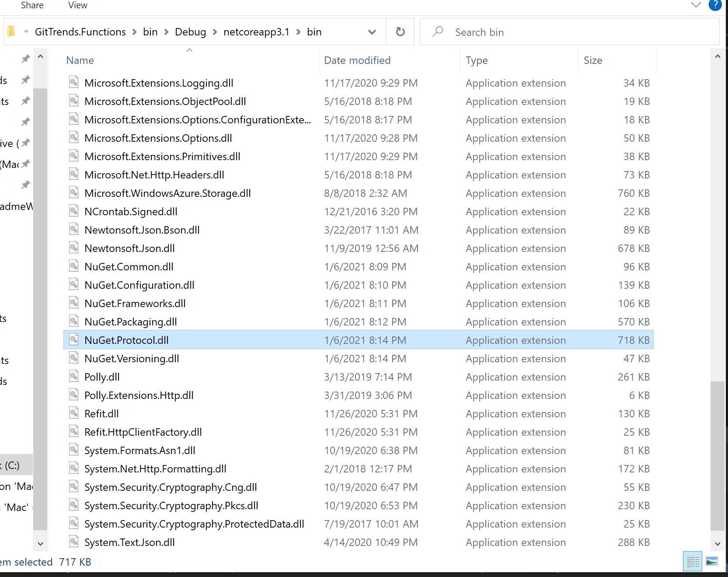Select the Refit.HttpClientFactory.dll file name
The width and height of the screenshot is (728, 577).
point(143,432)
